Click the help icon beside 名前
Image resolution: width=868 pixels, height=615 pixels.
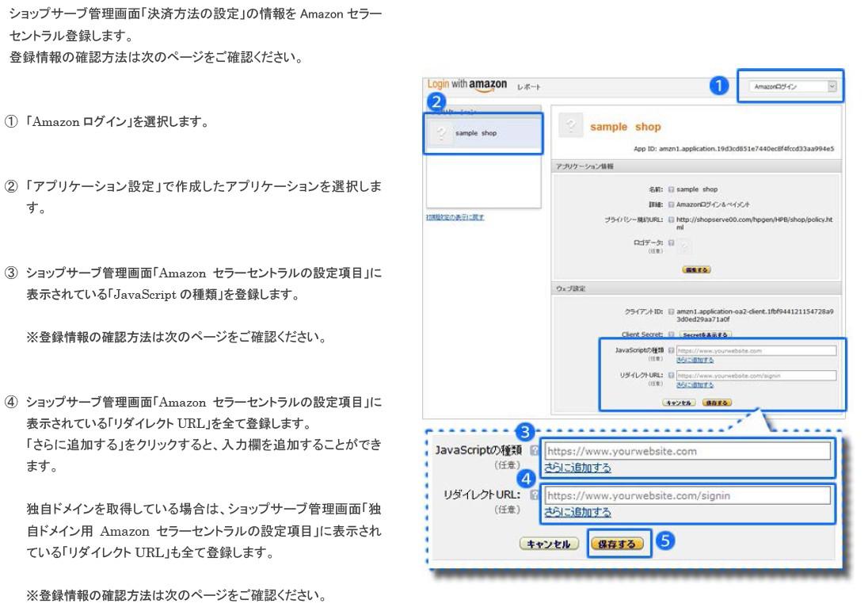[671, 189]
